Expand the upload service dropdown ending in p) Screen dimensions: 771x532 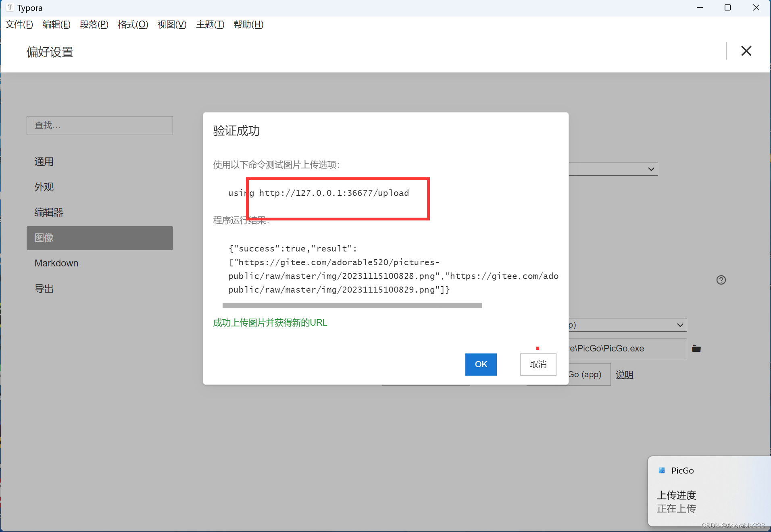coord(627,325)
